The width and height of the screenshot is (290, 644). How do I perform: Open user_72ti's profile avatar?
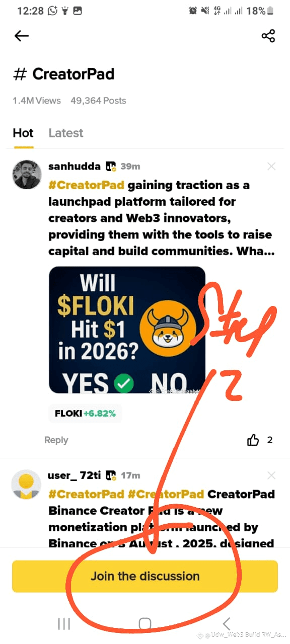[x=26, y=484]
